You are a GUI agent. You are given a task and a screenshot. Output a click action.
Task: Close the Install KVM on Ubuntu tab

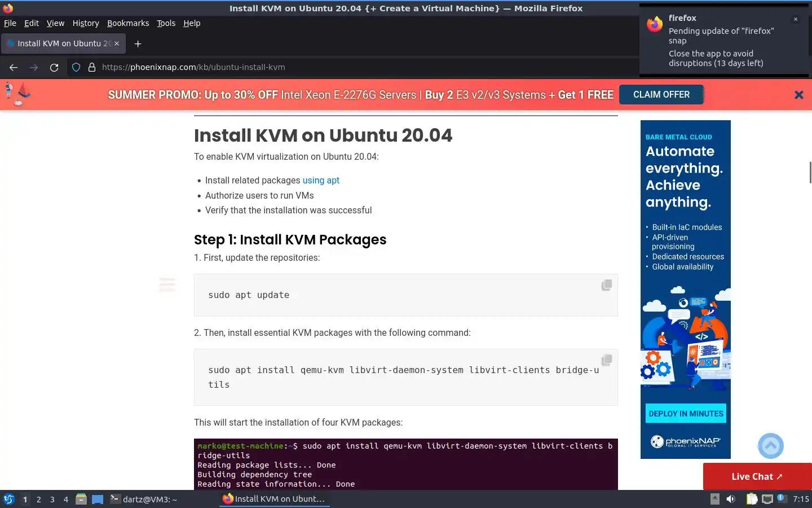(117, 43)
